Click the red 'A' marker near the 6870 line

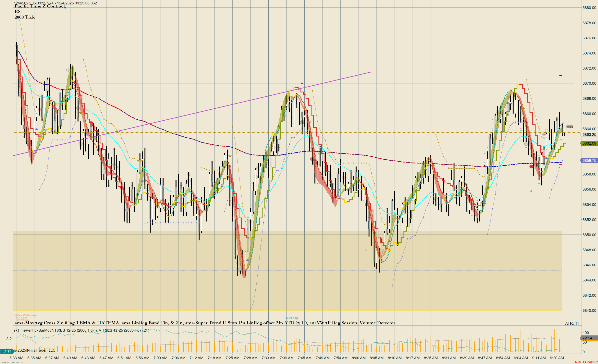coord(302,83)
